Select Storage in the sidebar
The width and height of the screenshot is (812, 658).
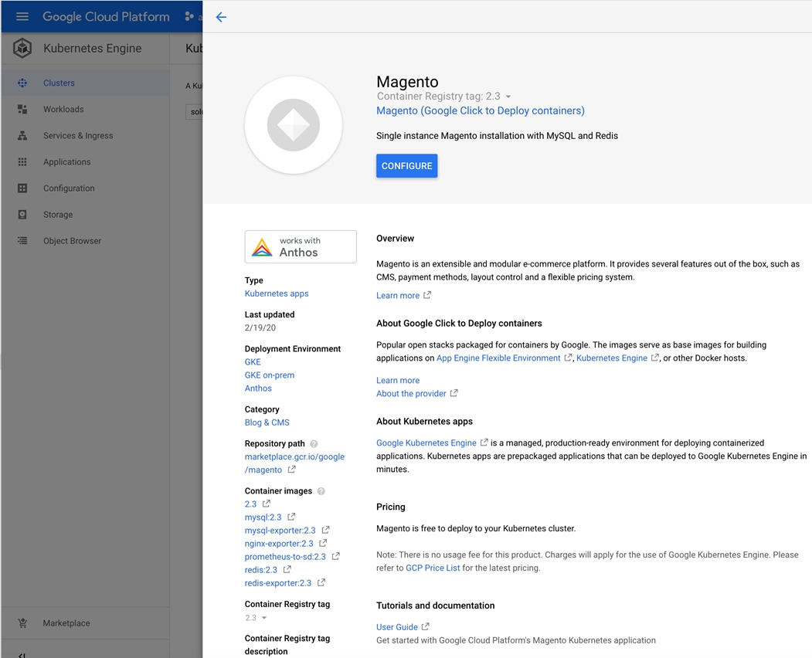click(85, 215)
